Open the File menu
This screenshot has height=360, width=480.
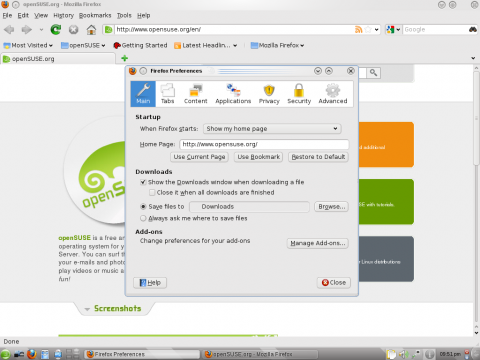[x=7, y=15]
